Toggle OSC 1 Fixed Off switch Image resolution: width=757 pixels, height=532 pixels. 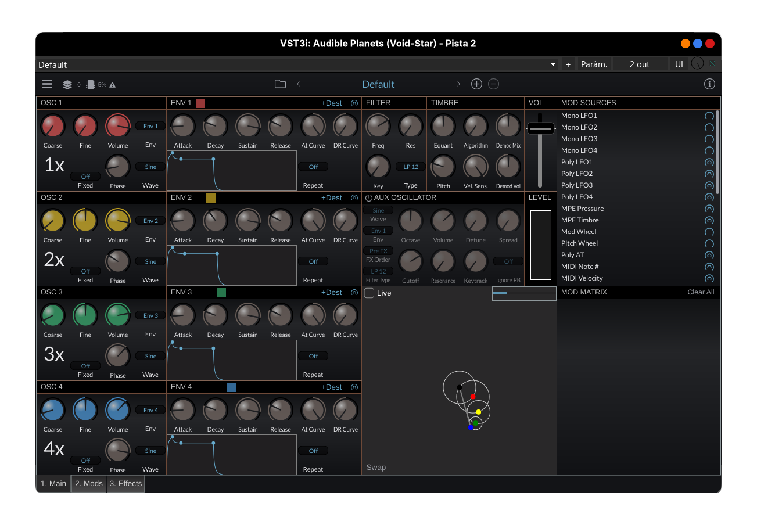85,177
